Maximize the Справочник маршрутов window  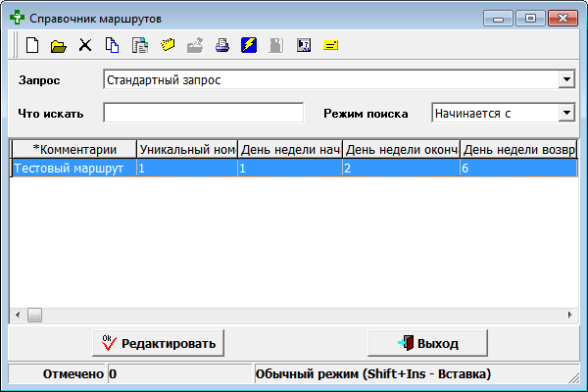[x=530, y=19]
